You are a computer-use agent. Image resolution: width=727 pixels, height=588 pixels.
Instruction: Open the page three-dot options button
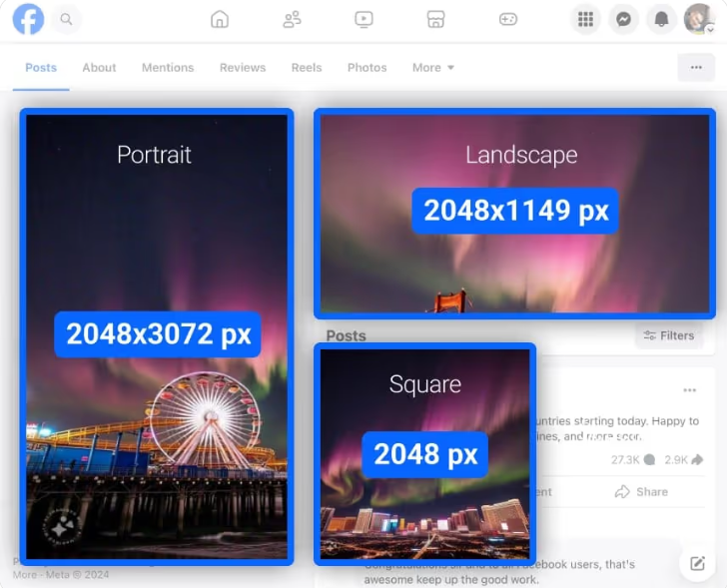(695, 68)
